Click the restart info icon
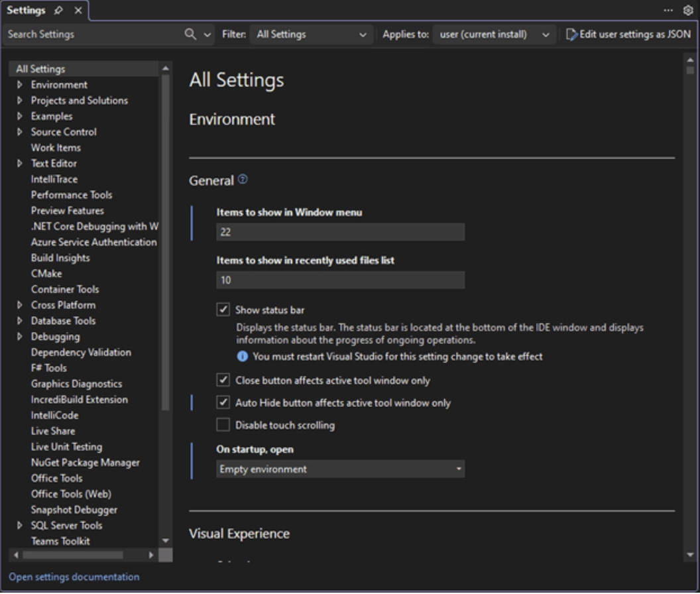This screenshot has width=700, height=594. click(243, 357)
